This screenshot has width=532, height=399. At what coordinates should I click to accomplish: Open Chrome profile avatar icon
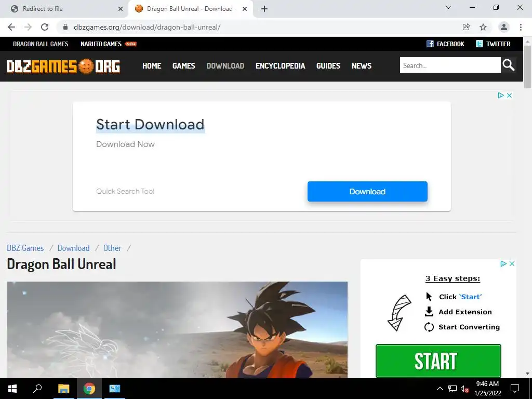point(504,27)
